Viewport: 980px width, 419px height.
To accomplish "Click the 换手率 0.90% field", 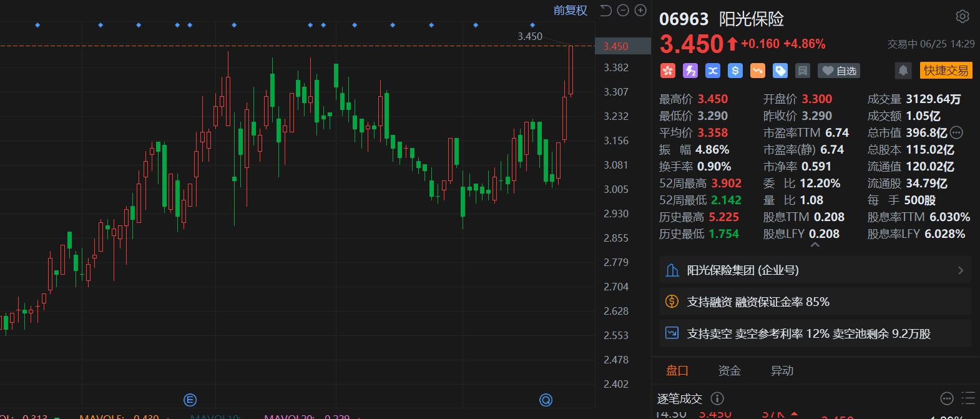I will 695,166.
